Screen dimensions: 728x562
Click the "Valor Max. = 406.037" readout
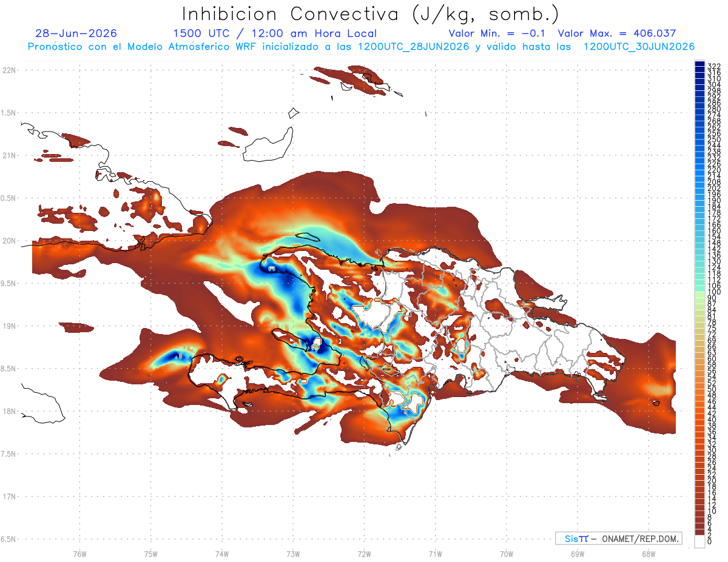[617, 33]
